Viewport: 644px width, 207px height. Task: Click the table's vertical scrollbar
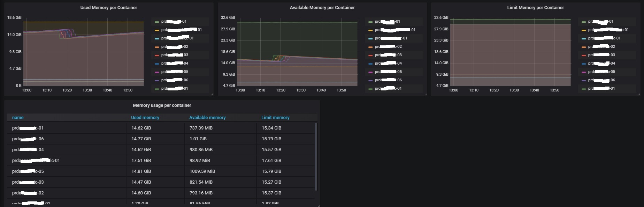coord(316,157)
